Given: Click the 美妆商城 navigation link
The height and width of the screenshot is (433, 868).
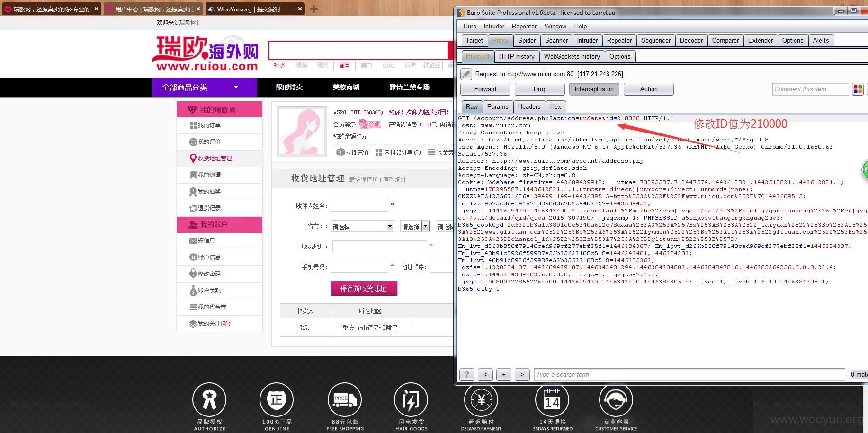Looking at the screenshot, I should (x=346, y=87).
